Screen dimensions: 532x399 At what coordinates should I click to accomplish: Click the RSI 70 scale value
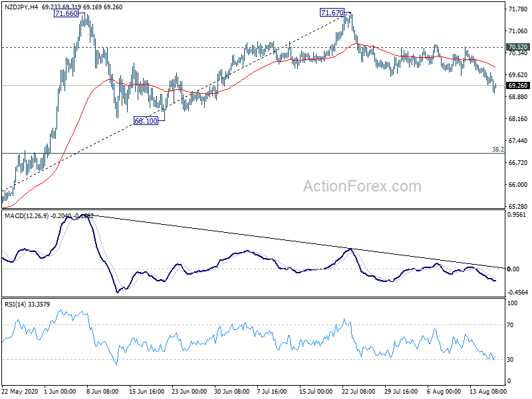click(x=510, y=325)
